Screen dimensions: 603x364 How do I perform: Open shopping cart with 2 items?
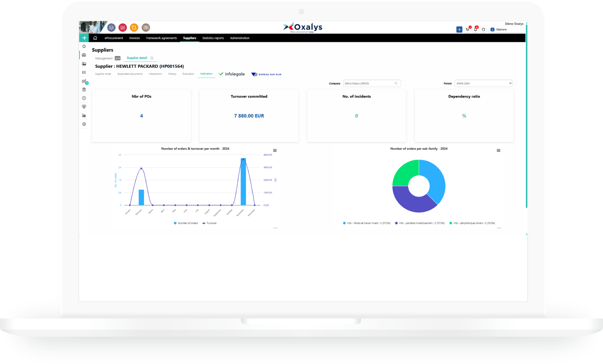coord(468,29)
